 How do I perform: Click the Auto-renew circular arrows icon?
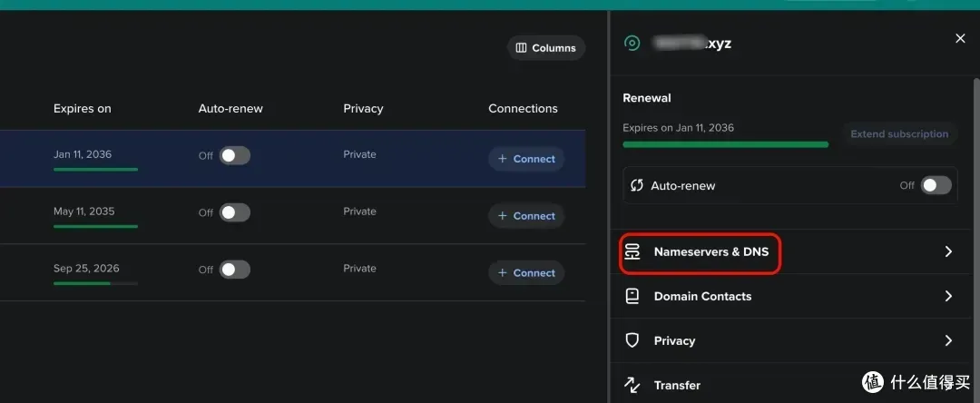pos(637,185)
